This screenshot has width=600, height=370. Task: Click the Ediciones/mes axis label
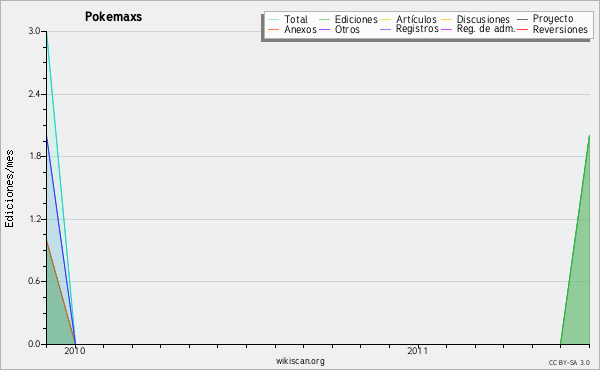9,189
